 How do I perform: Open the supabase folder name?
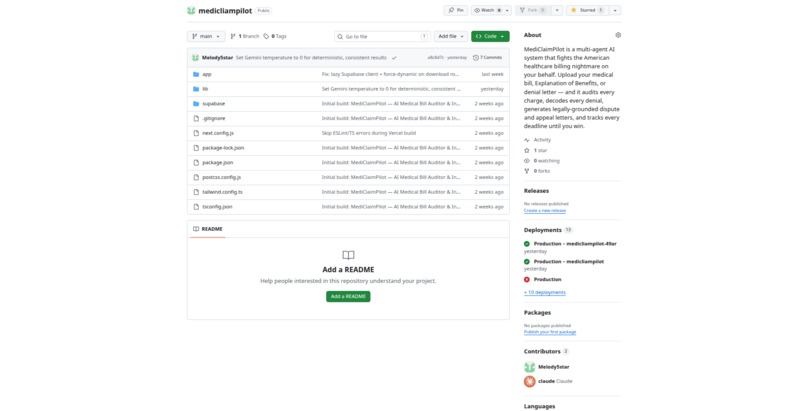click(213, 104)
